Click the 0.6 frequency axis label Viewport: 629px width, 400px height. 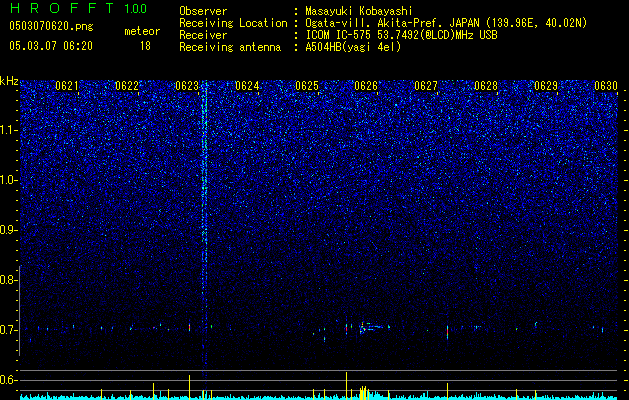8,380
